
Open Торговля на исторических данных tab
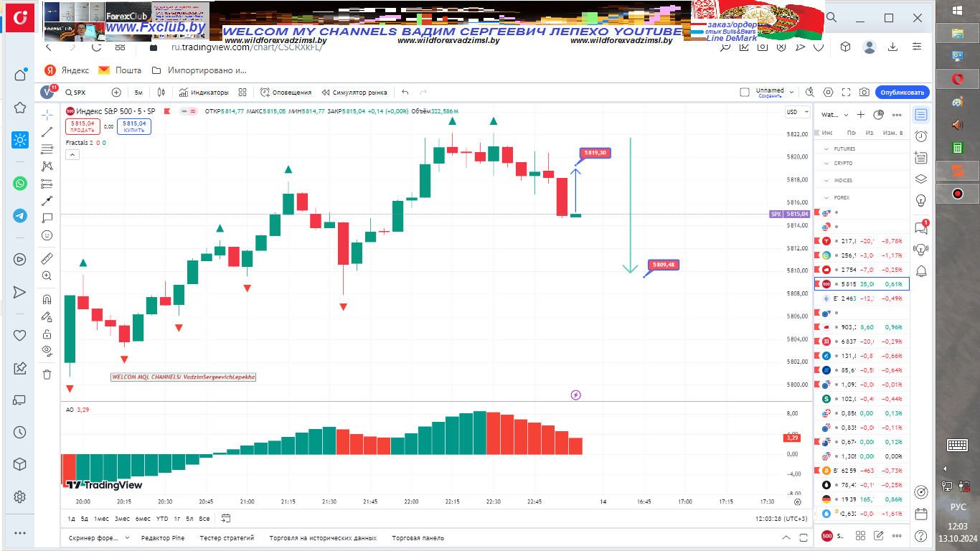click(323, 537)
